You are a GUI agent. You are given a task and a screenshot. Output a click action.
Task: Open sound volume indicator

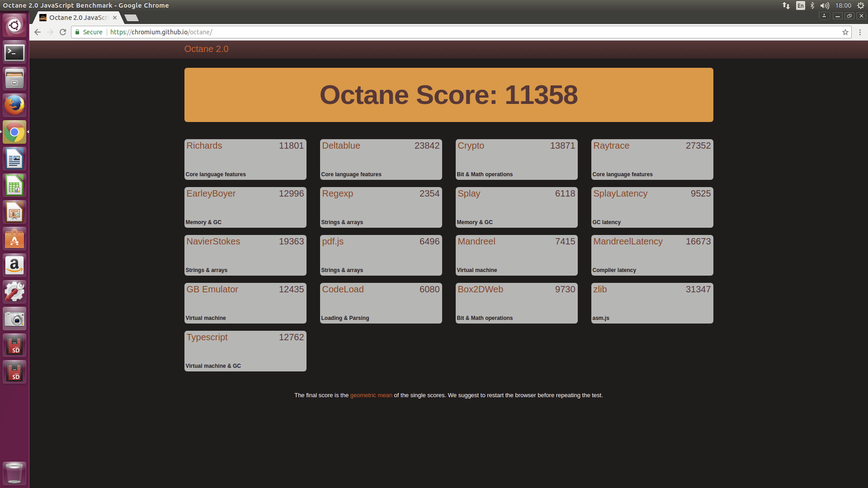coord(825,5)
